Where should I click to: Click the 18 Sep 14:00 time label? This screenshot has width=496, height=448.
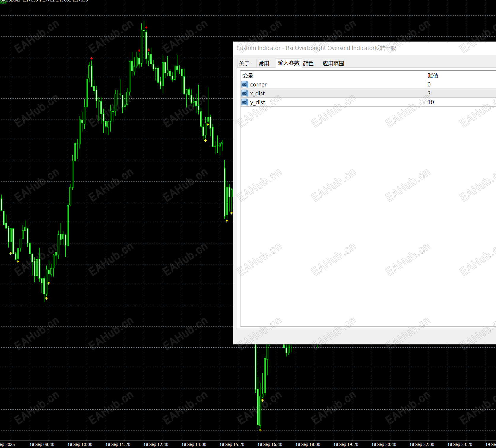pos(194,444)
